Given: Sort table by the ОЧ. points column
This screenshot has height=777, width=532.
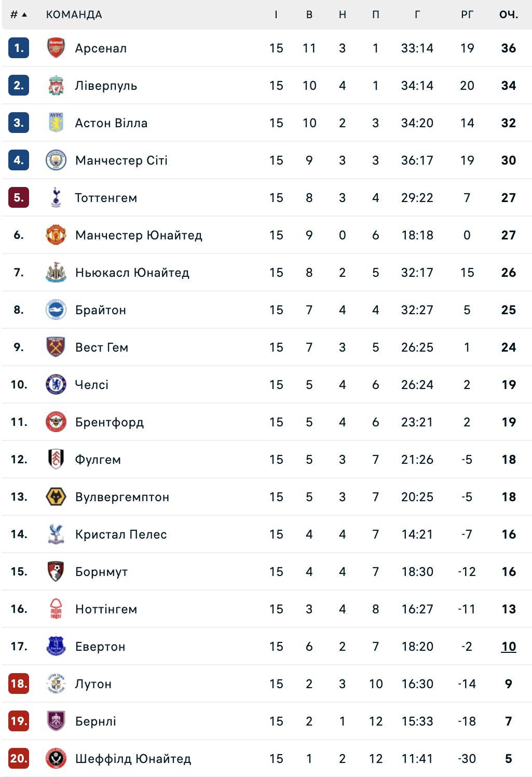Looking at the screenshot, I should pos(509,15).
